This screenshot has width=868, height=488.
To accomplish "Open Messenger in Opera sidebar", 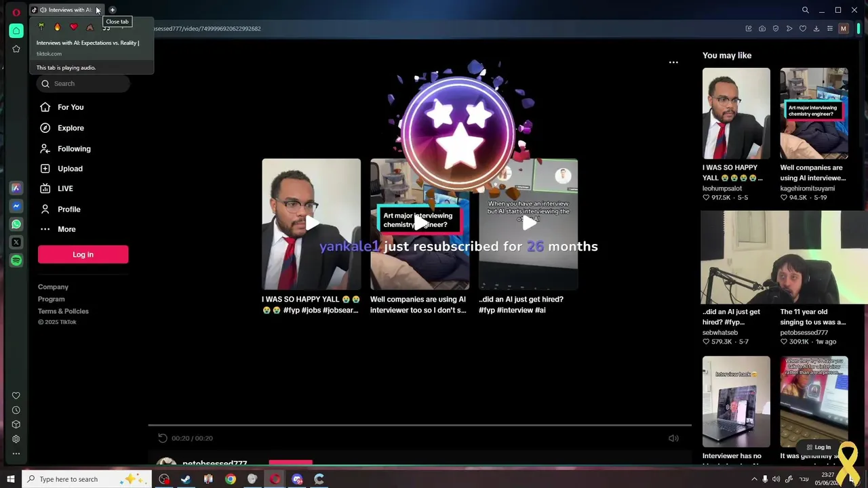I will coord(16,206).
